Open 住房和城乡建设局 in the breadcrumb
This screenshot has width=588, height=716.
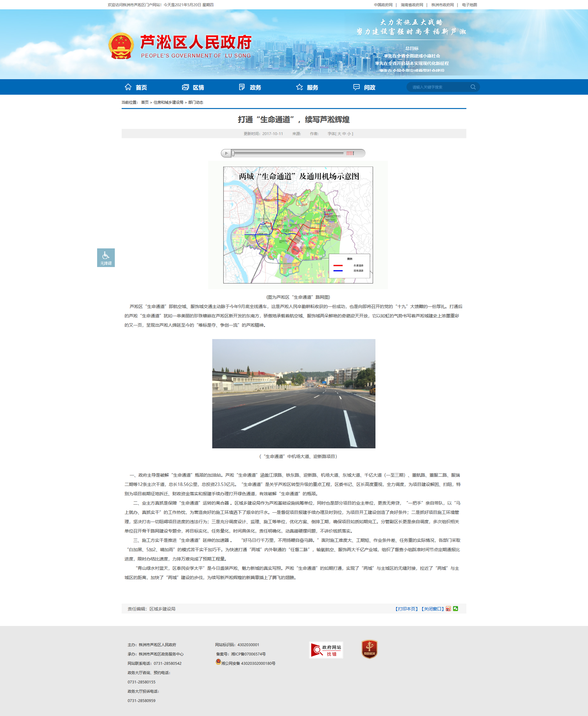168,102
